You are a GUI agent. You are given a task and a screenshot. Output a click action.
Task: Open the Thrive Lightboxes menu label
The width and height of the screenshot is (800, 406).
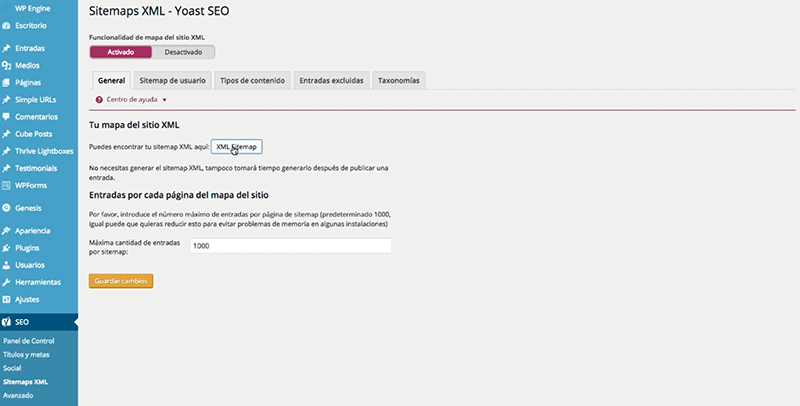coord(44,151)
